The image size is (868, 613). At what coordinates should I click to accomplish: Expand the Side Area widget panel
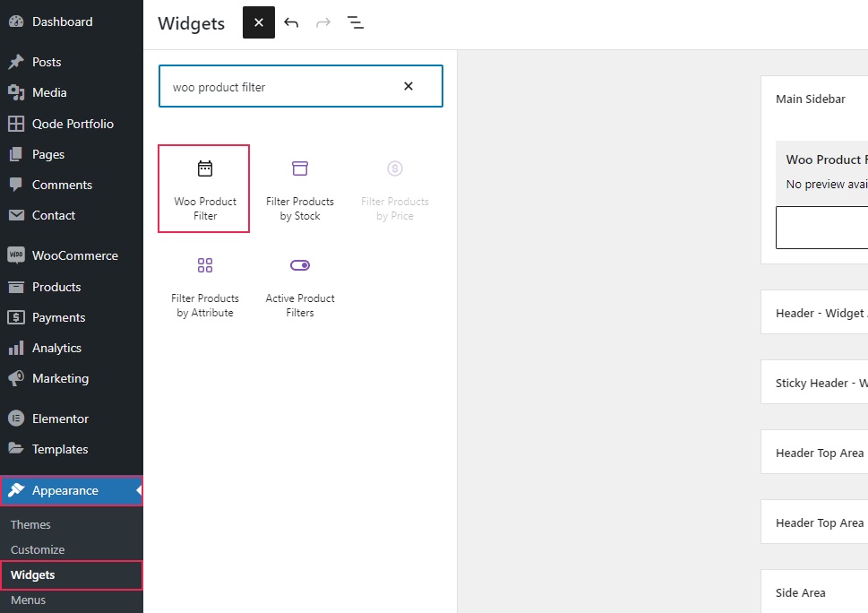[x=814, y=592]
